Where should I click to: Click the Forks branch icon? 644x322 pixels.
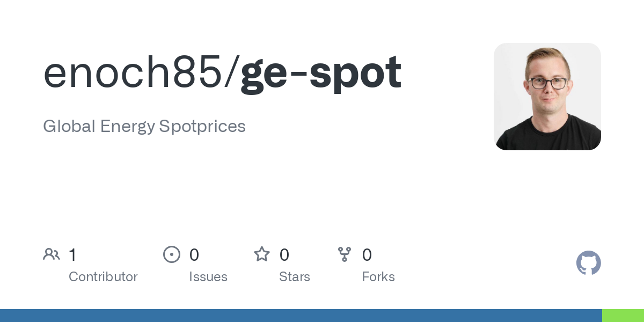click(x=345, y=254)
